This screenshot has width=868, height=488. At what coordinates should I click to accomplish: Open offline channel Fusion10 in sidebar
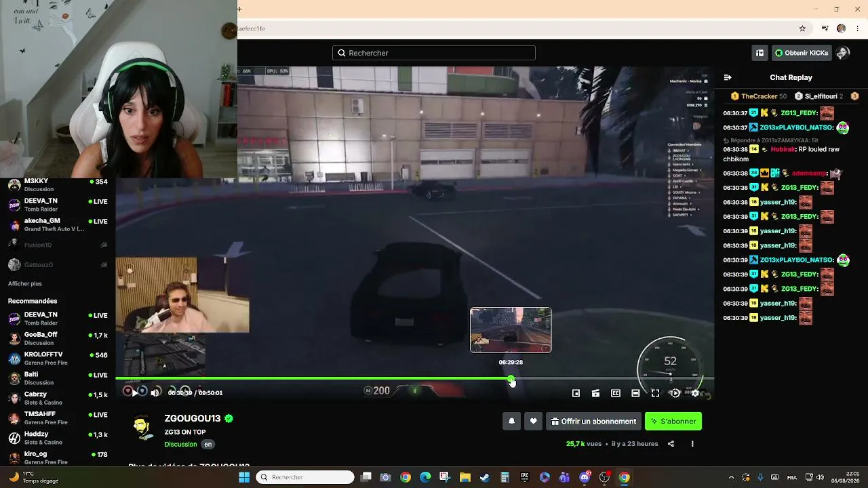tap(58, 245)
